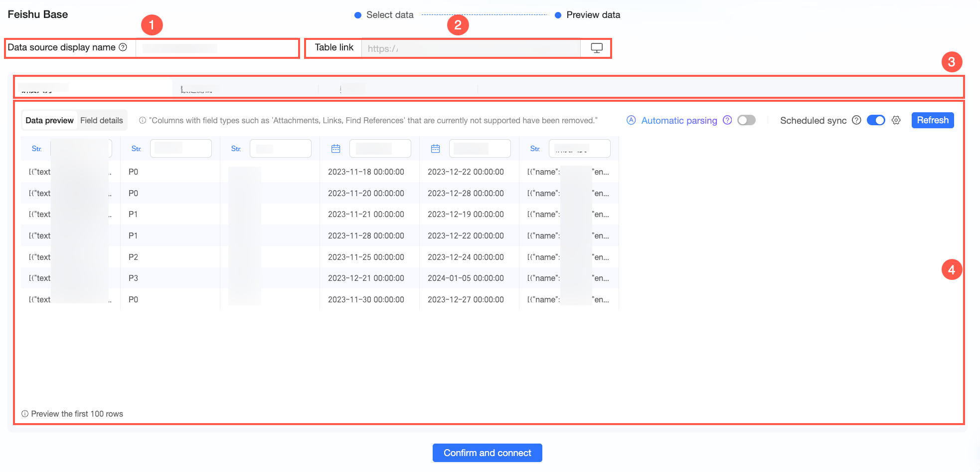Enable the Automatic parsing toggle
980x472 pixels.
(x=746, y=120)
